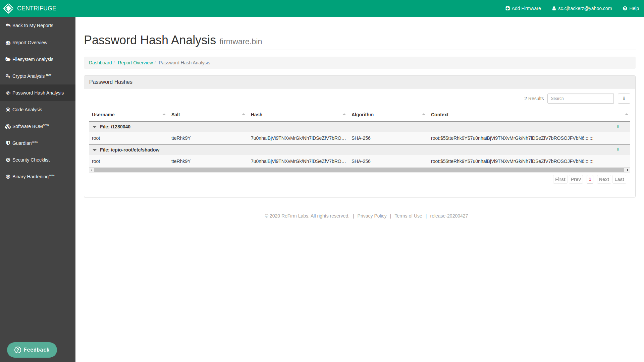Screen dimensions: 644x362
Task: Click the horizontal table scrollbar thumb
Action: point(359,170)
